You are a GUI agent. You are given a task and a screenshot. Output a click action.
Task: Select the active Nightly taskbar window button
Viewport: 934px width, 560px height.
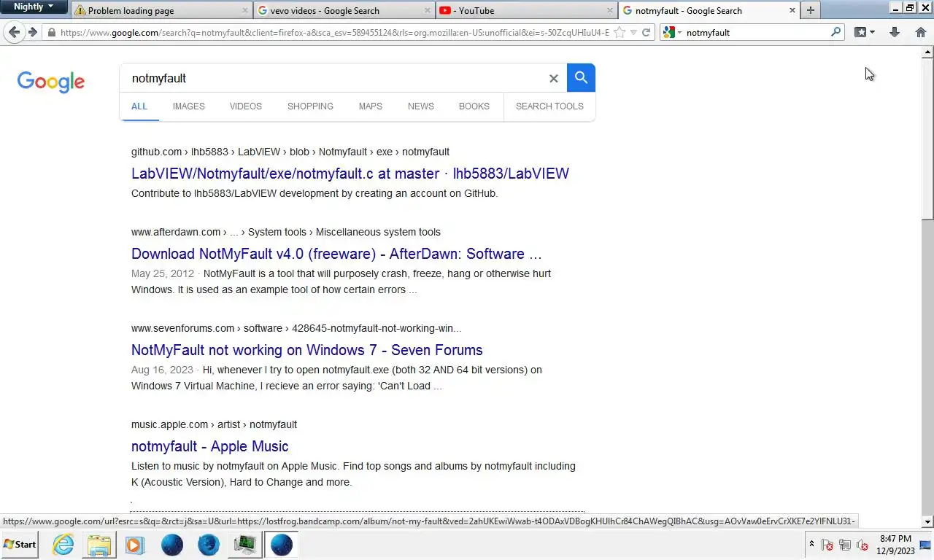282,545
